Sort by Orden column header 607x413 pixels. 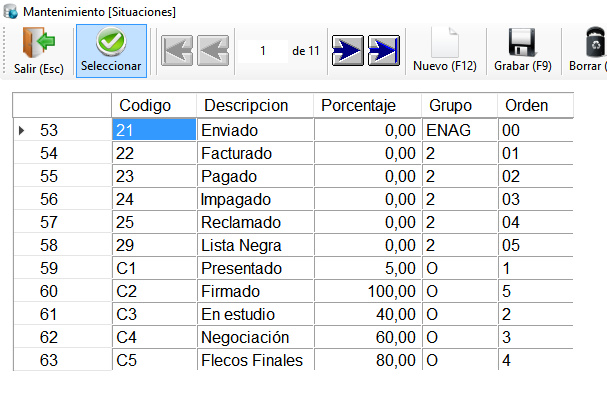click(x=535, y=105)
